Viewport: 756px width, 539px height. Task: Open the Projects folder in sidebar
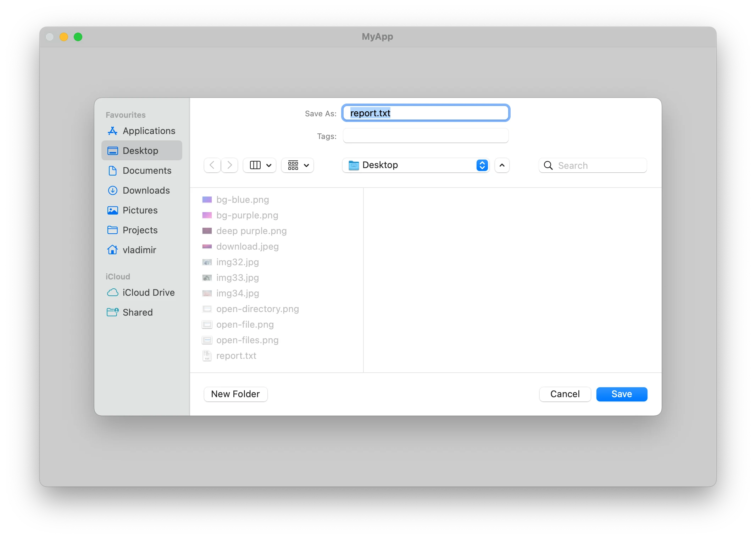140,230
